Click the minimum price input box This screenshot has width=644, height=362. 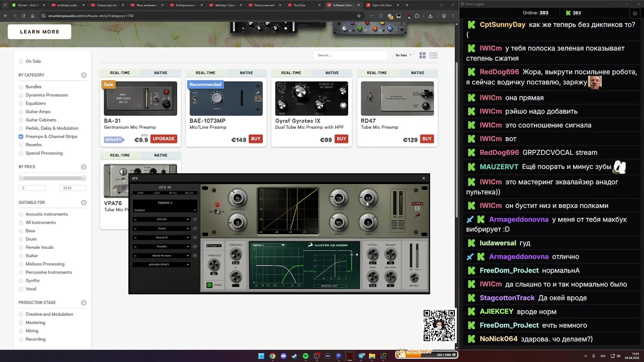(32, 188)
